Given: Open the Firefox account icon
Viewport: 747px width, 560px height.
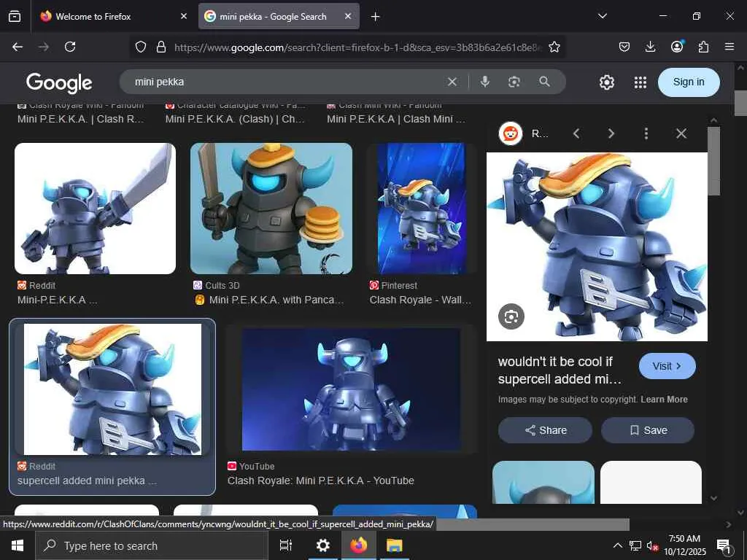Looking at the screenshot, I should [677, 46].
